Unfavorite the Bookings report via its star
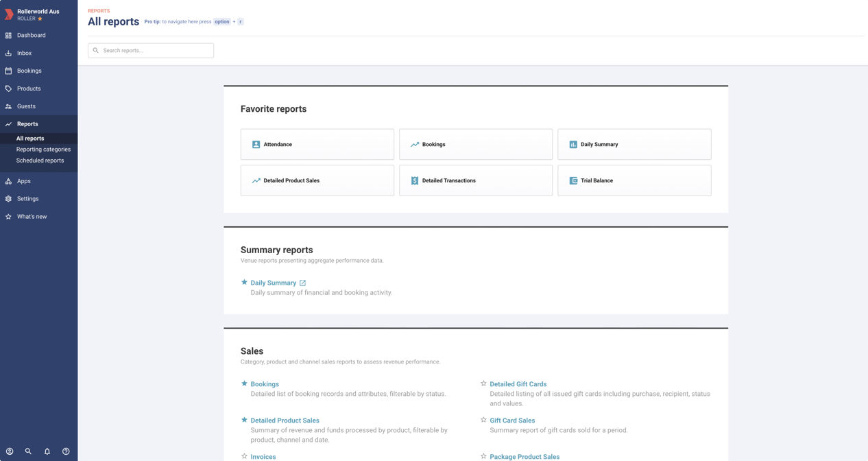 tap(243, 384)
